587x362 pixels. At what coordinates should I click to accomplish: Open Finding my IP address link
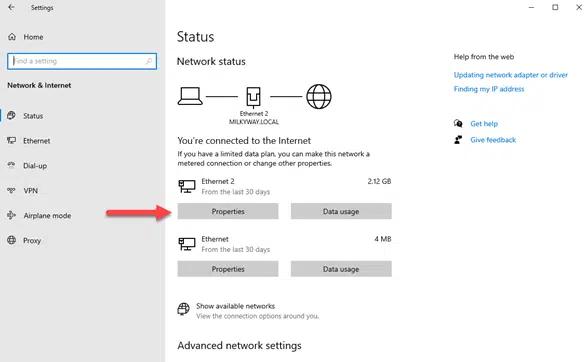click(489, 89)
